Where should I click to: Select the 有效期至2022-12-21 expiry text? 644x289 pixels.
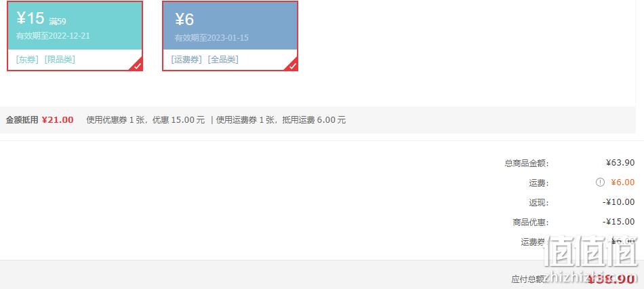53,36
